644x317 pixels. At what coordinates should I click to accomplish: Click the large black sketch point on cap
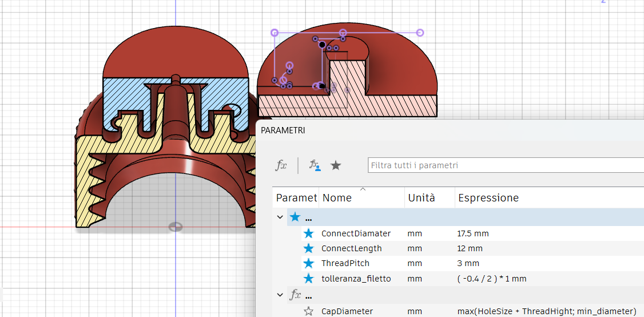(x=323, y=45)
